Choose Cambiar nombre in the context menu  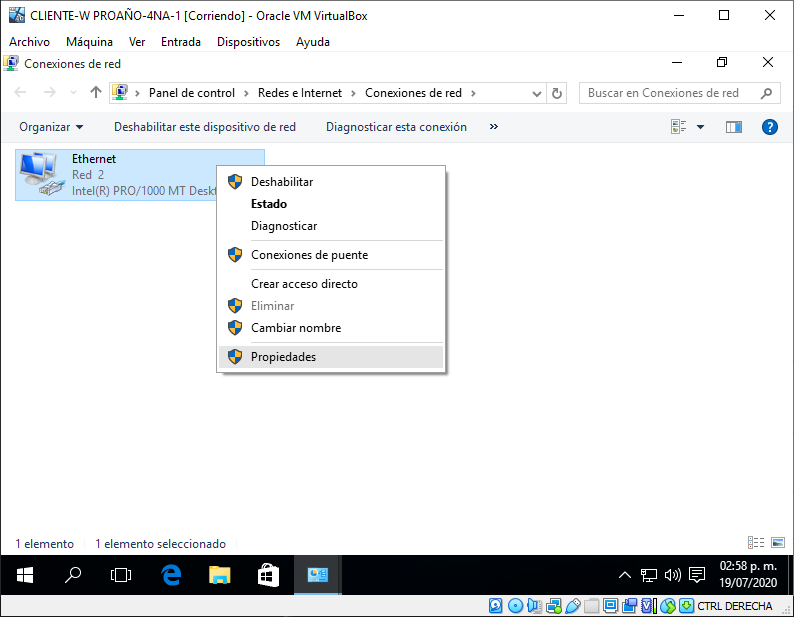pos(331,328)
